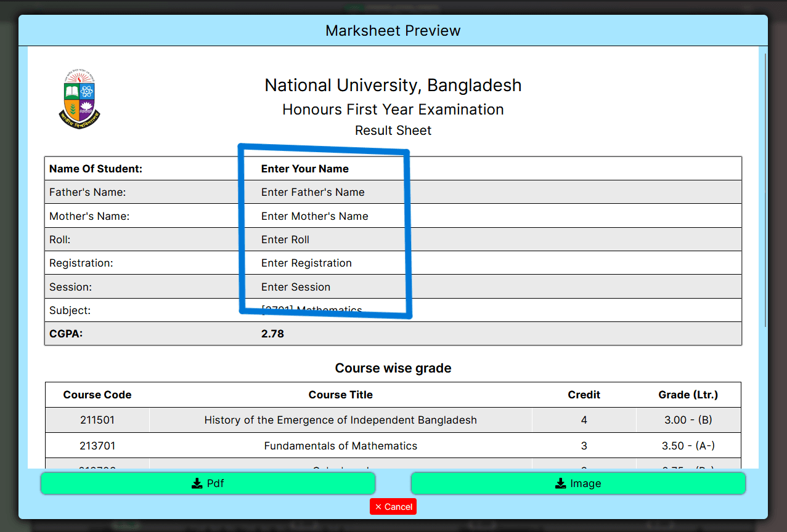Click the download icon on the Pdf button
This screenshot has height=532, width=787.
tap(197, 483)
